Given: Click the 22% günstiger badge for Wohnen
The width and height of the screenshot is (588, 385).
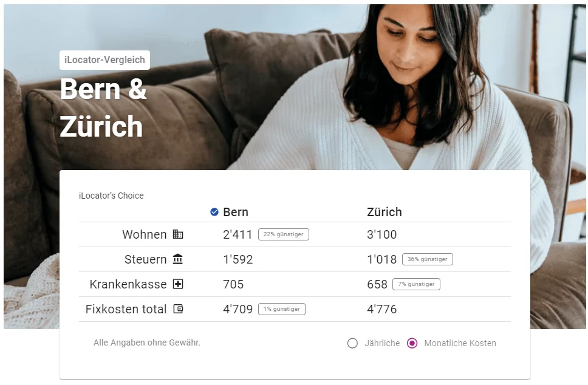Looking at the screenshot, I should [284, 234].
